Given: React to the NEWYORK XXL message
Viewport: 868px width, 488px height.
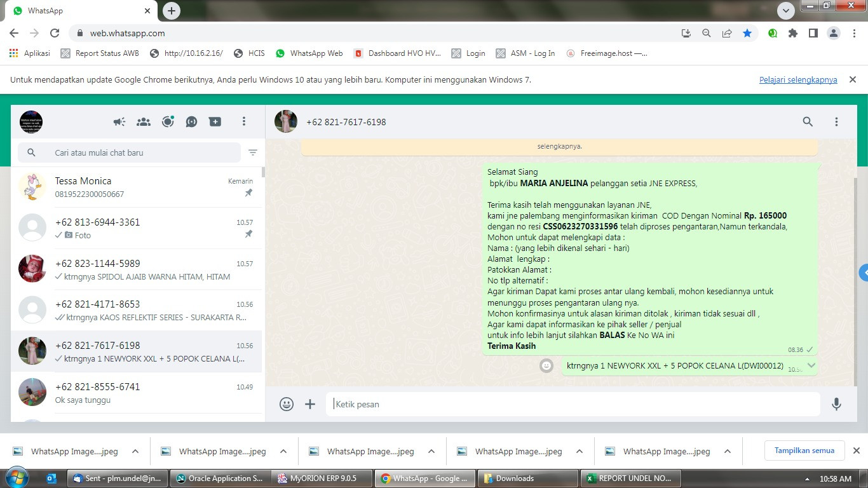Looking at the screenshot, I should [x=546, y=365].
